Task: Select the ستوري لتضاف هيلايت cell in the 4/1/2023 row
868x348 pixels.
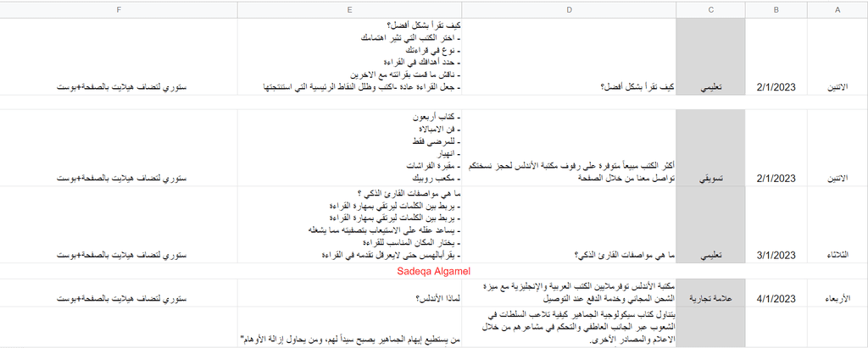Action: click(119, 293)
